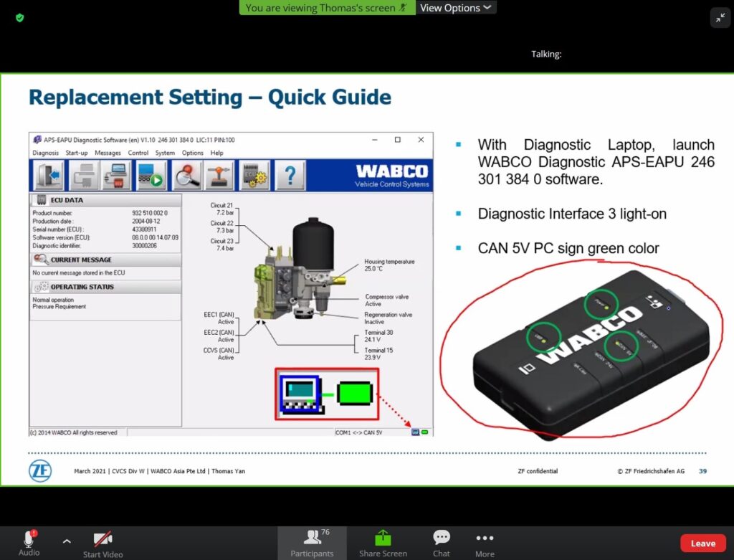Click the large green ECU connection graphic
This screenshot has width=734, height=560.
[355, 394]
